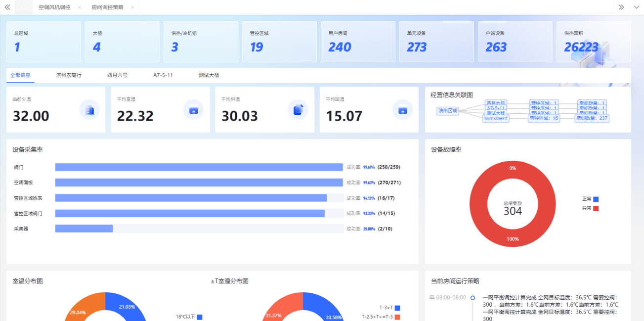Toggle the 正常 legend item
Screen dimensions: 644x321
click(x=590, y=199)
